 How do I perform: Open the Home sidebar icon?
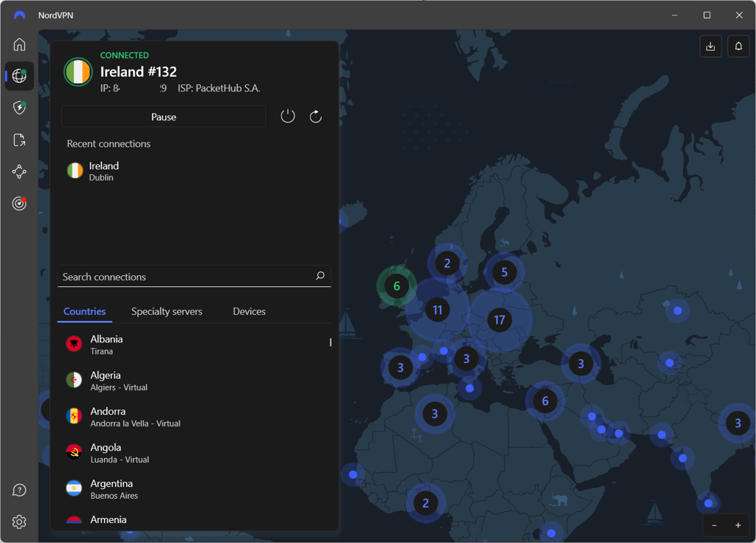pos(19,44)
